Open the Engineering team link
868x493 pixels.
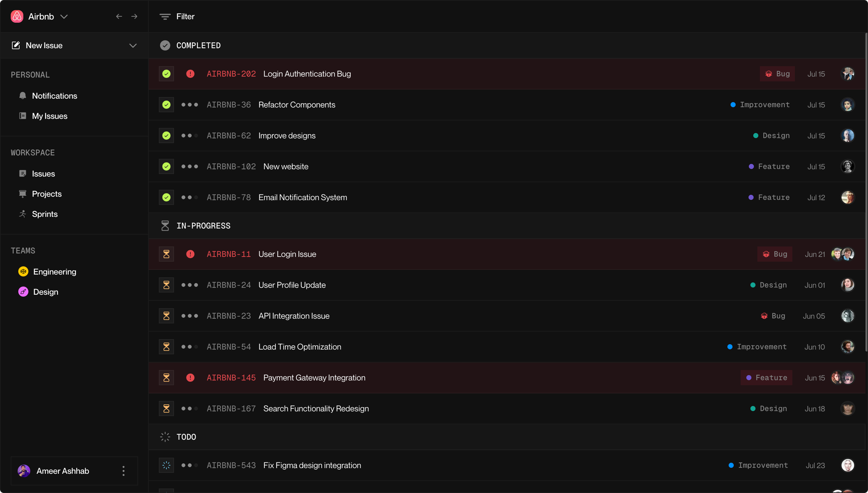click(x=55, y=271)
